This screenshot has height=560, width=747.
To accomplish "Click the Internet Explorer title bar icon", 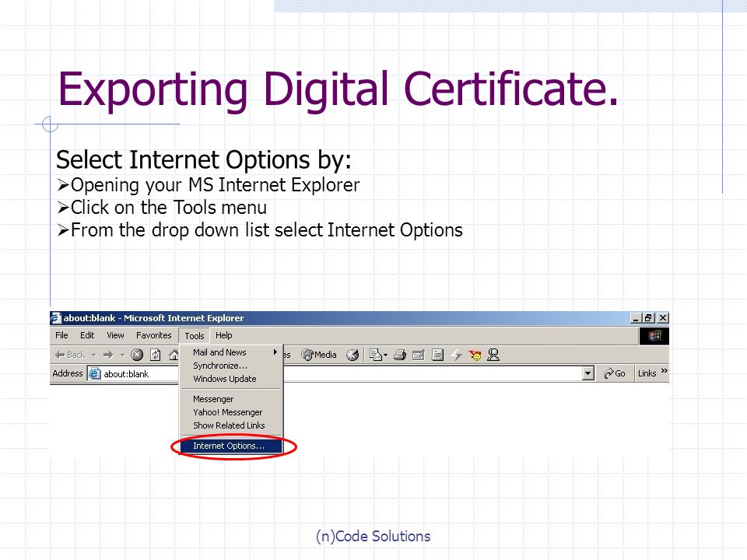I will 56,317.
